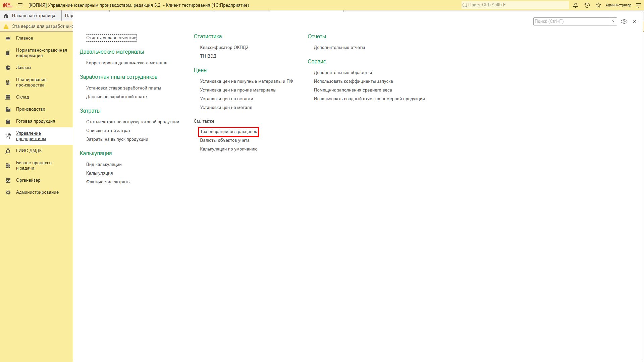Click the Органайзер section icon

8,180
